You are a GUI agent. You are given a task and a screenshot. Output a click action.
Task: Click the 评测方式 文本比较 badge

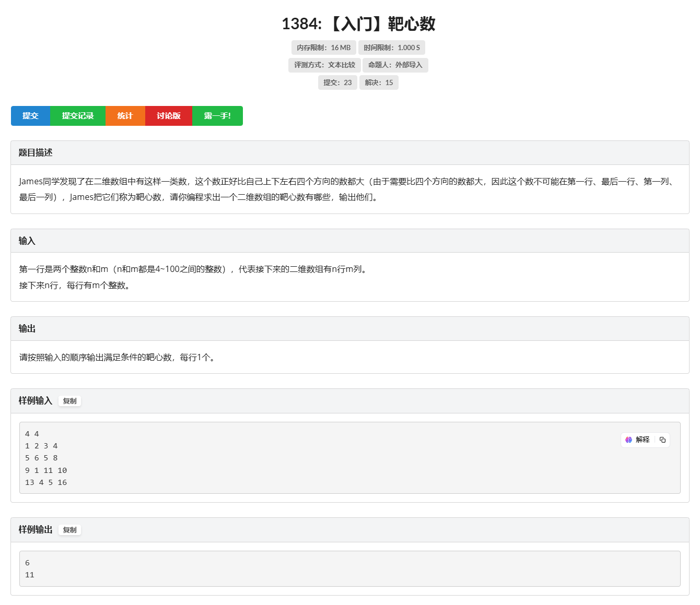tap(324, 65)
